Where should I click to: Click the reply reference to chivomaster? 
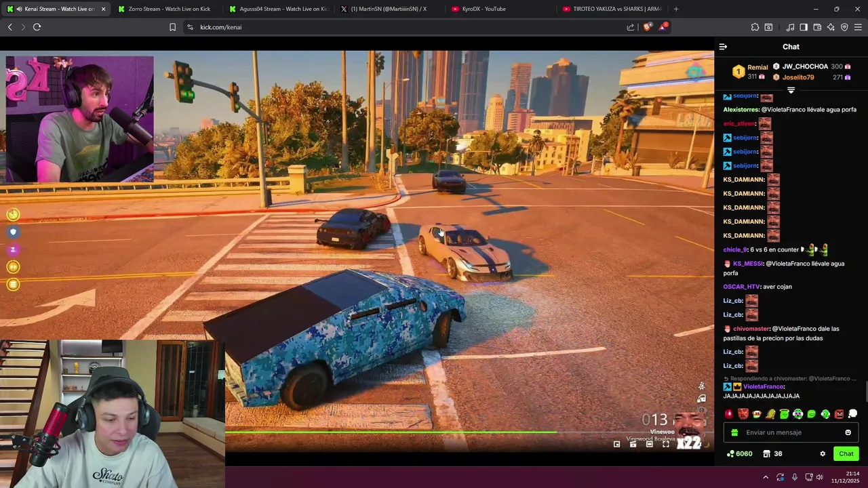click(x=791, y=379)
